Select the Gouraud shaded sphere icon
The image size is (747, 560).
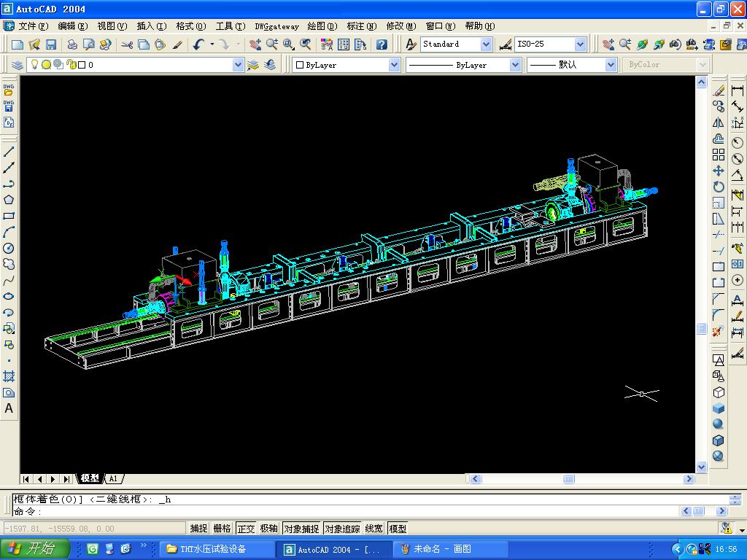[719, 424]
